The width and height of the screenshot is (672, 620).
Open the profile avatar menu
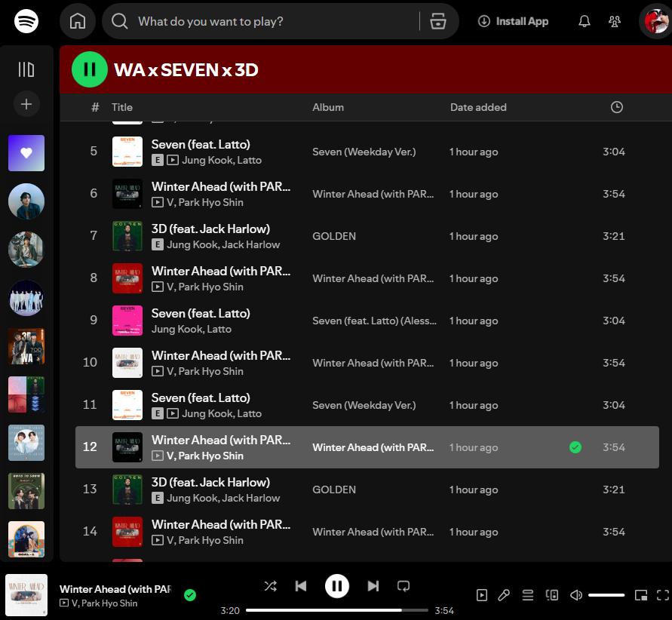[x=655, y=21]
